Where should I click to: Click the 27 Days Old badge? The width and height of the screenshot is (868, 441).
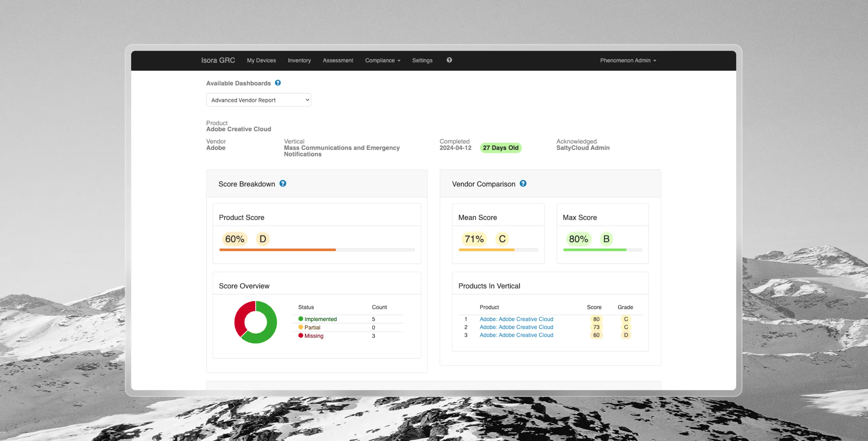[x=500, y=148]
